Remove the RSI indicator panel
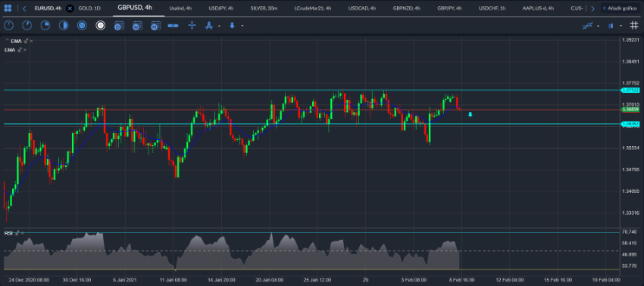Screen dimensions: 644x286 [x=23, y=233]
